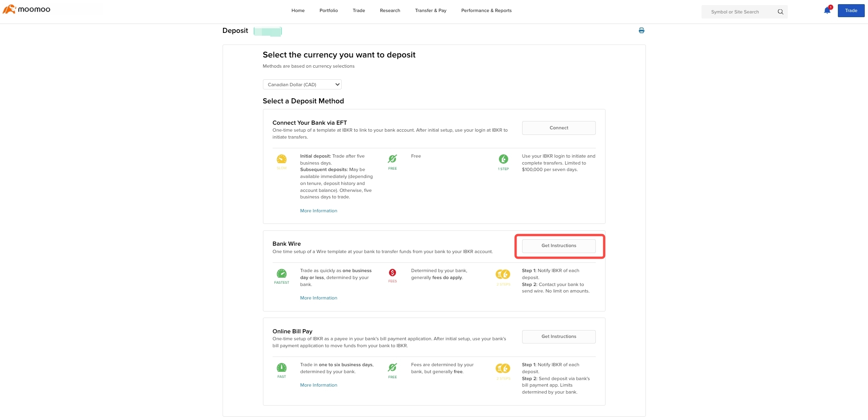Viewport: 868px width, 420px height.
Task: Click the 1 STEP icon in EFT section
Action: pos(503,159)
